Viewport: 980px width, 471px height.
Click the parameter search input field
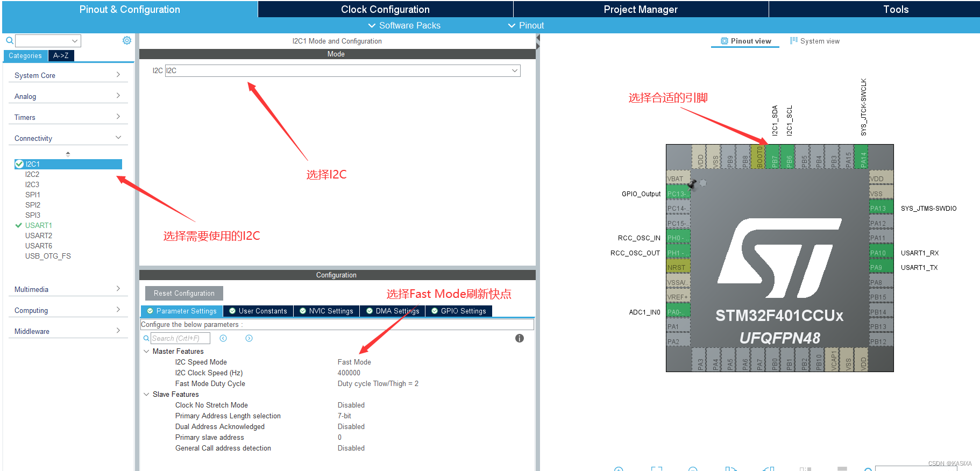pos(180,338)
